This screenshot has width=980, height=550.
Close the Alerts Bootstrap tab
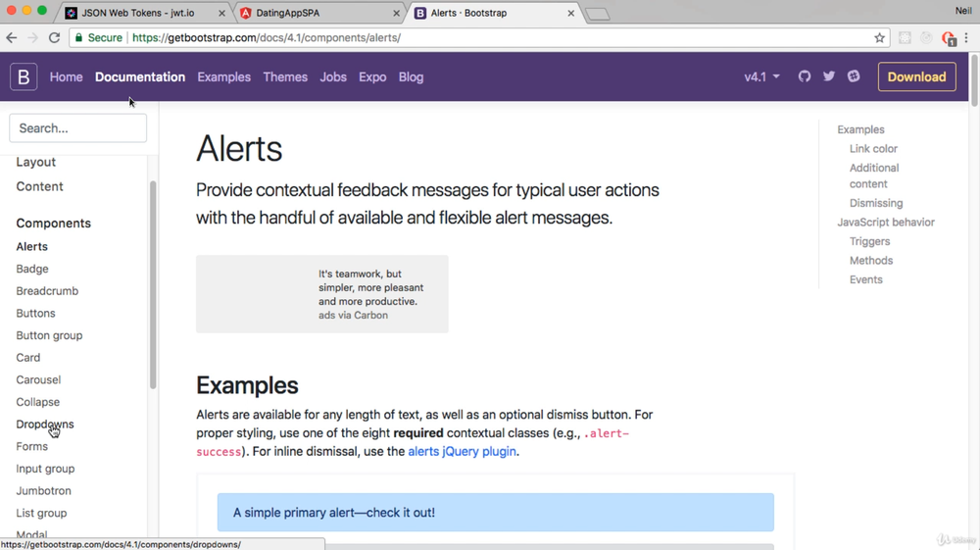coord(570,13)
